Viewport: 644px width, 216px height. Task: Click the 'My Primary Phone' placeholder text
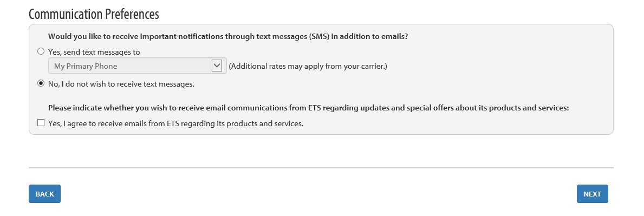click(86, 66)
